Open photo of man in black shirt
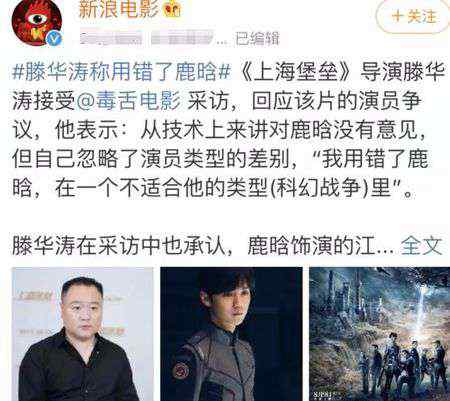450x401 pixels. [83, 334]
